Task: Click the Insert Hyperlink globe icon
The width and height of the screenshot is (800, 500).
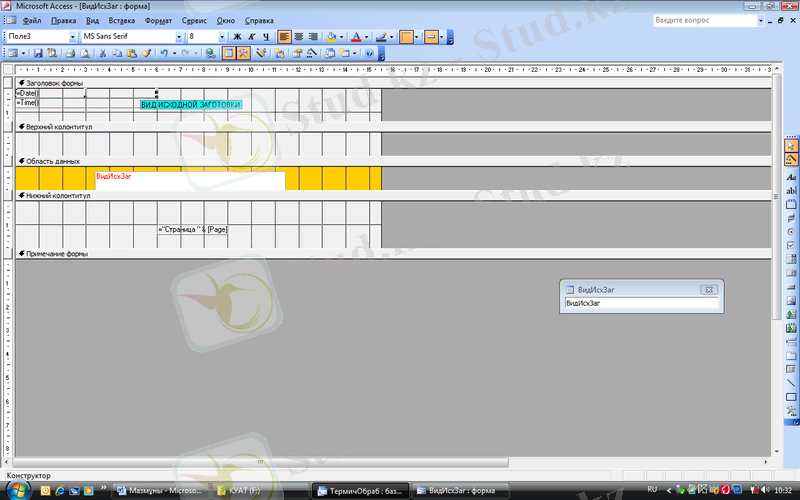Action: (x=210, y=53)
